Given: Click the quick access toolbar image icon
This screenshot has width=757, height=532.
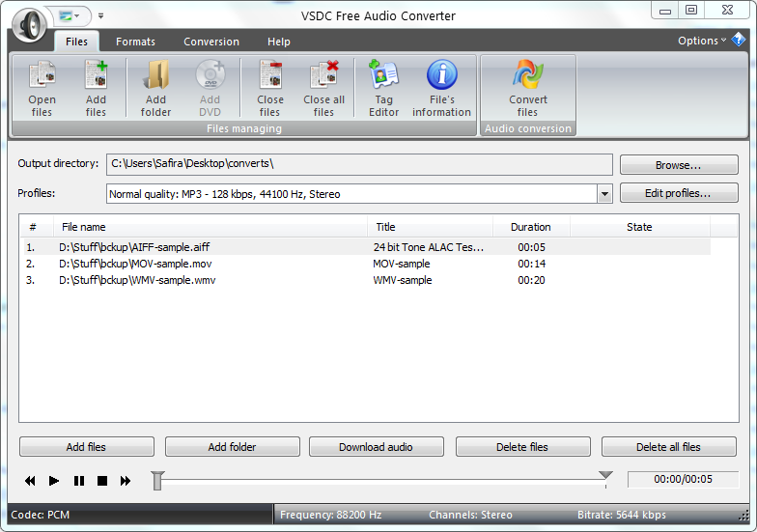Looking at the screenshot, I should pos(66,15).
